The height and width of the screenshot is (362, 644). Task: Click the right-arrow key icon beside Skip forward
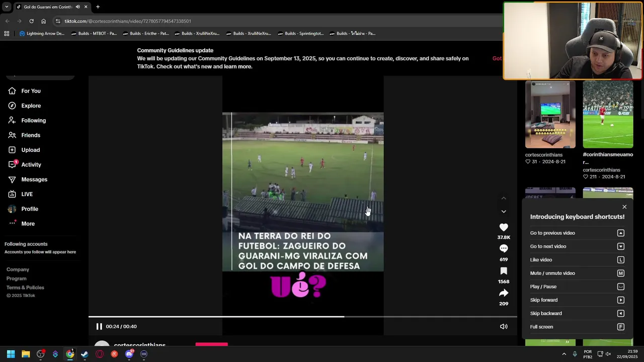[x=621, y=300]
